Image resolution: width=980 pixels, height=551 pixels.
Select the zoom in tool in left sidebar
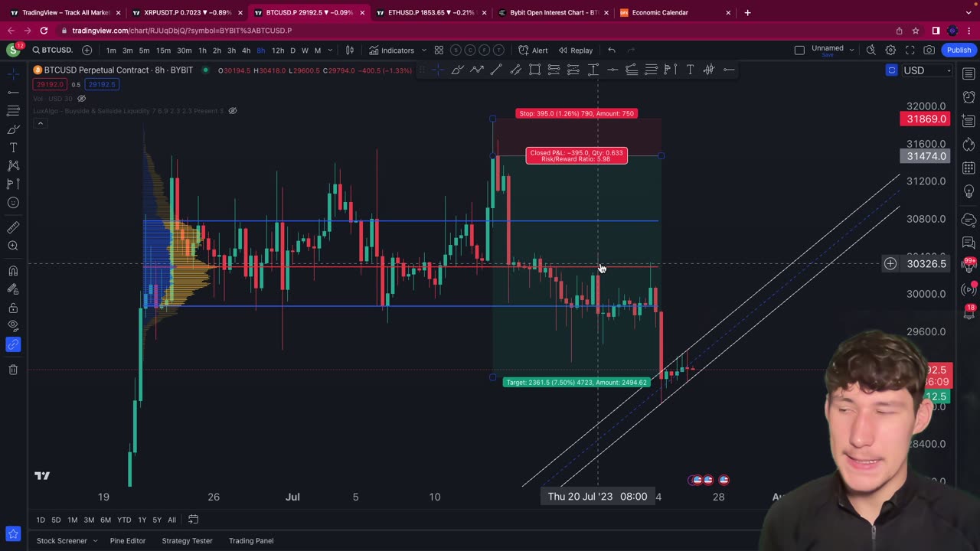click(13, 246)
